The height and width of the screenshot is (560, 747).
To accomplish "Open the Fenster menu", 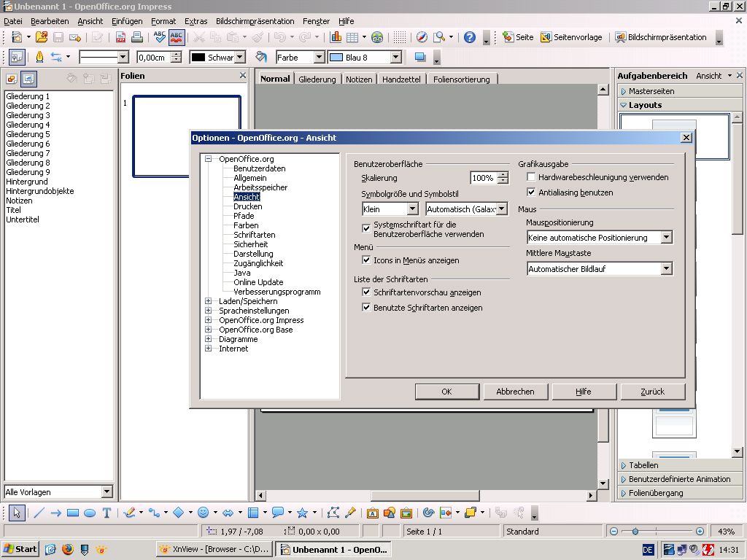I will coord(317,21).
